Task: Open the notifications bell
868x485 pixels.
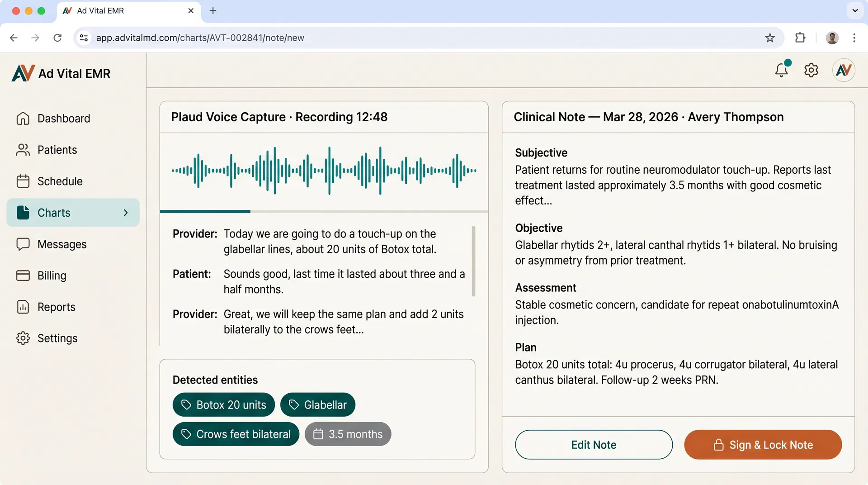Action: click(781, 70)
